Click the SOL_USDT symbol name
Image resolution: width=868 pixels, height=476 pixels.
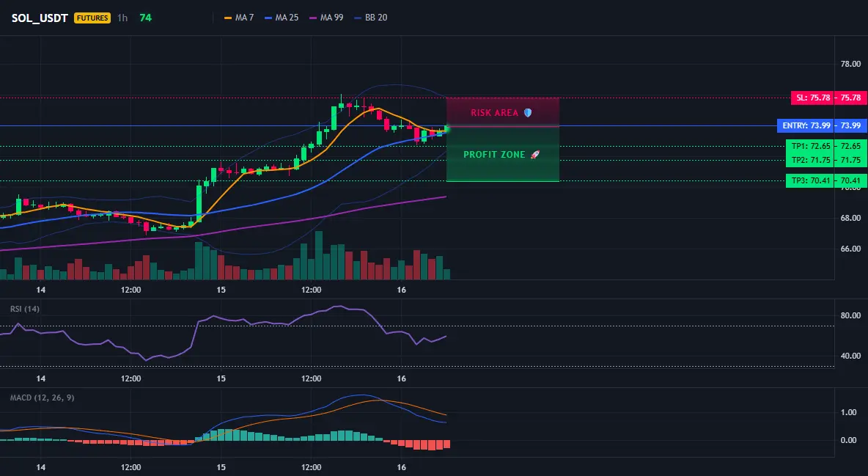(x=40, y=18)
